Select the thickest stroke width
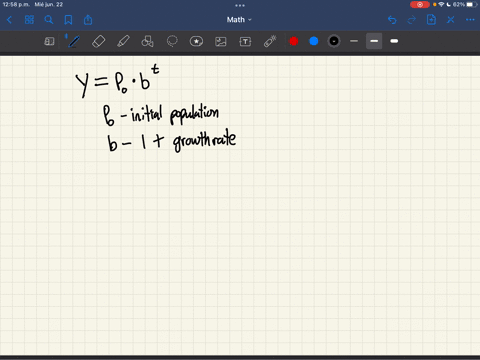 tap(394, 41)
